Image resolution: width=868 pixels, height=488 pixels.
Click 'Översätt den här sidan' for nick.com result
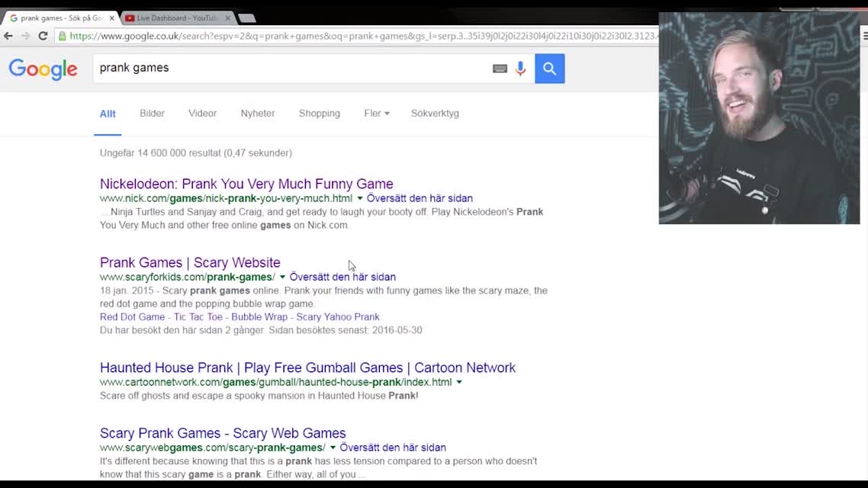point(420,198)
